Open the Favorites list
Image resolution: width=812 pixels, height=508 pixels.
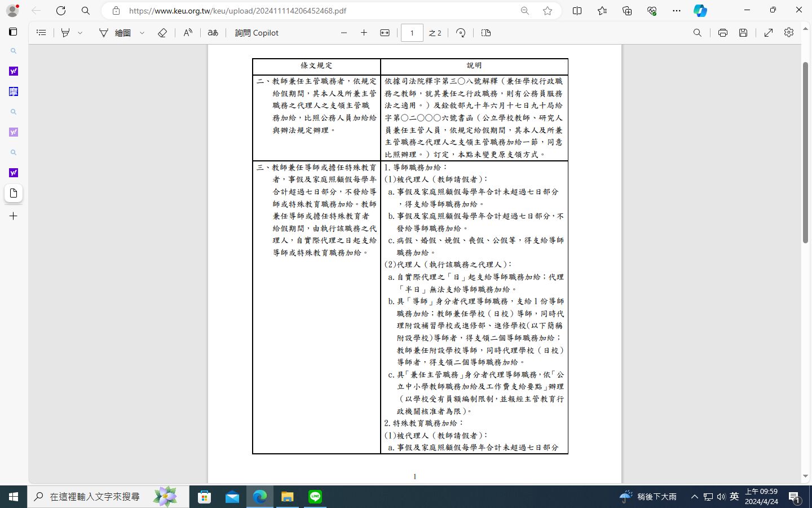(602, 11)
